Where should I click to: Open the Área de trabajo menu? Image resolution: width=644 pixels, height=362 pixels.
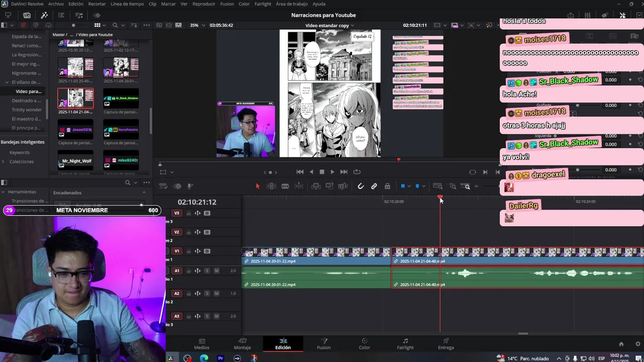pos(292,4)
